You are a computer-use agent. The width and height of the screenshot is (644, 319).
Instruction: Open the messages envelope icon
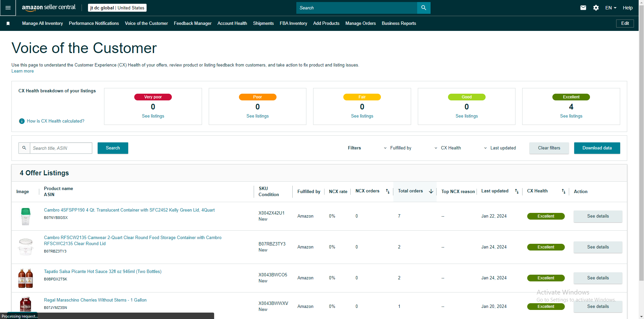pyautogui.click(x=583, y=8)
